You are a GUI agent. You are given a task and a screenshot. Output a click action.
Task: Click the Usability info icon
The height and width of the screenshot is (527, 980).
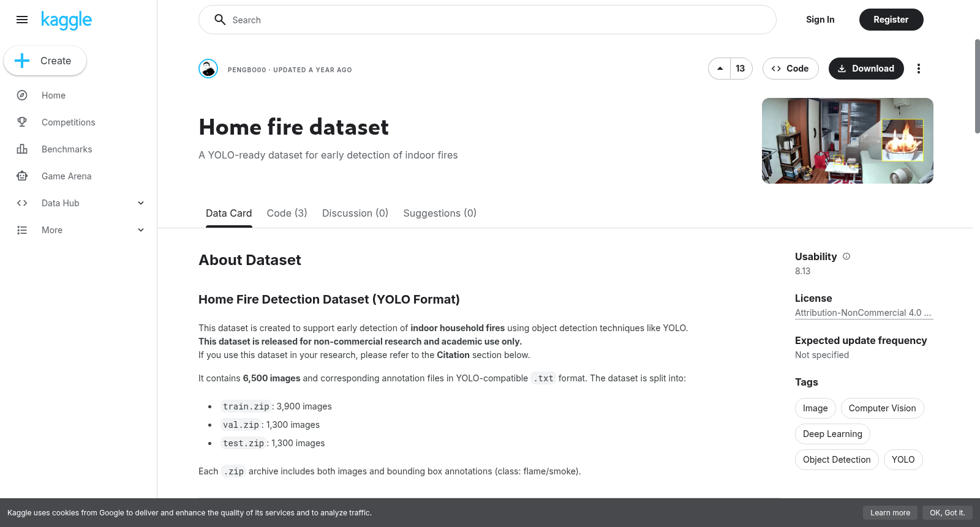[x=846, y=256]
